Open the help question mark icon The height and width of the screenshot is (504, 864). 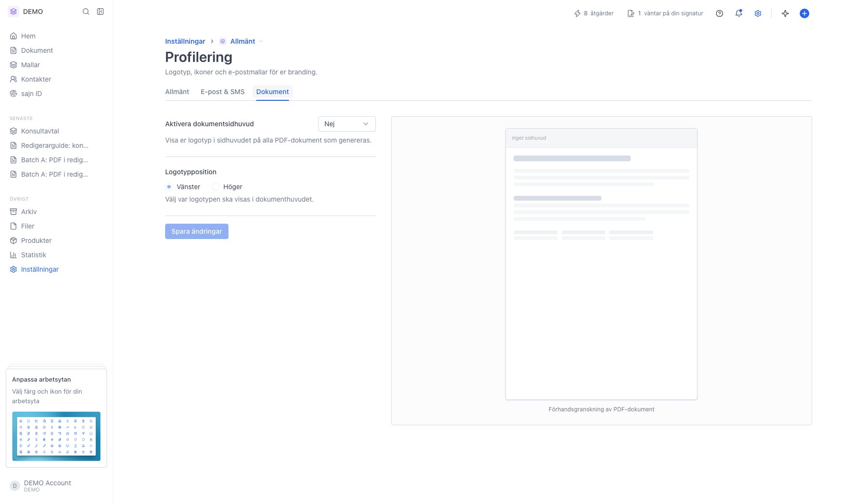coord(720,13)
